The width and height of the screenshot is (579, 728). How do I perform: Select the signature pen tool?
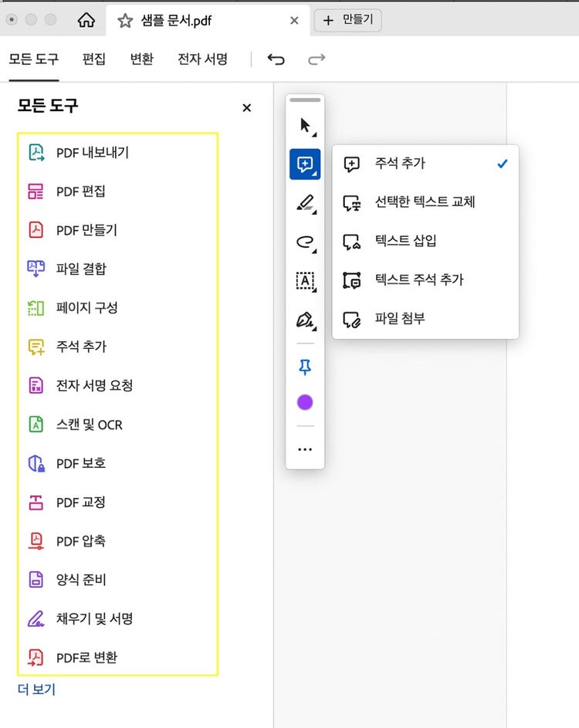click(305, 320)
